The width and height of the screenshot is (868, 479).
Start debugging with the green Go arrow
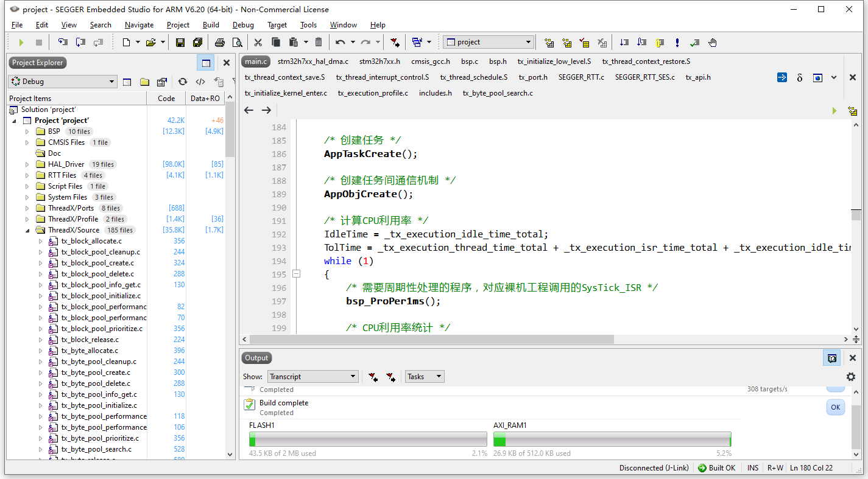coord(21,42)
